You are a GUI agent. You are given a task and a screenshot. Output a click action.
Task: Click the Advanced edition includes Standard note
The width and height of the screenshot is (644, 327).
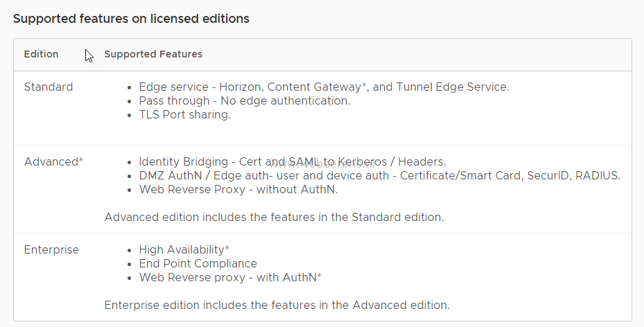pyautogui.click(x=274, y=217)
